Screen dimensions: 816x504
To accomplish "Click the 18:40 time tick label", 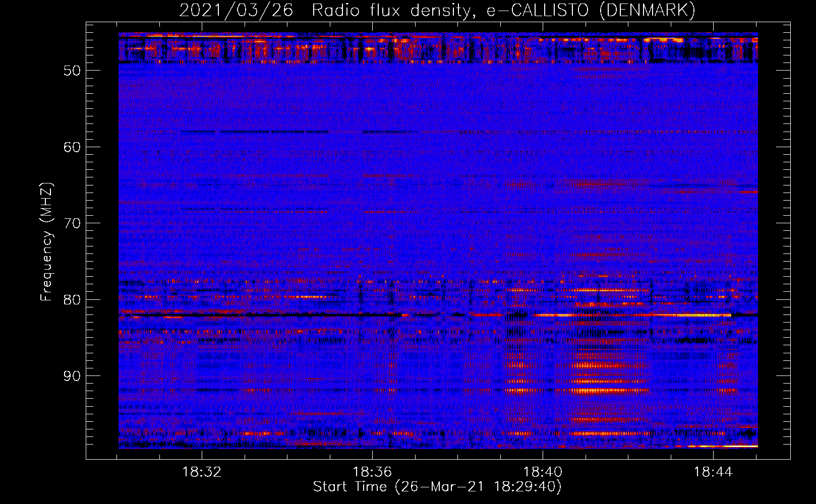I will click(x=543, y=472).
